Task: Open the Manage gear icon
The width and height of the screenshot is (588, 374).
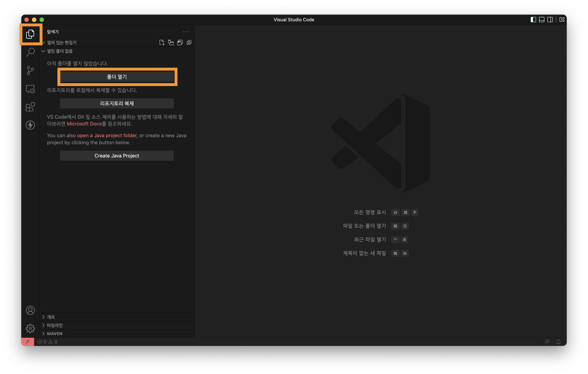Action: (x=30, y=328)
